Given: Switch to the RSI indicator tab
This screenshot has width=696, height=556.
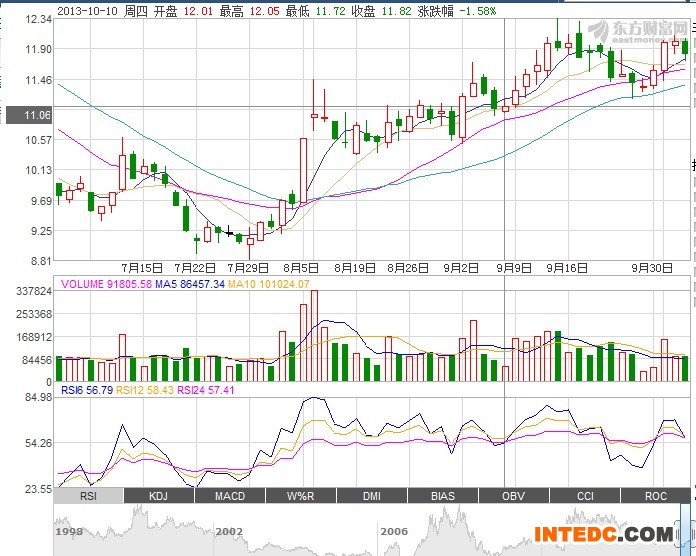Looking at the screenshot, I should (88, 496).
